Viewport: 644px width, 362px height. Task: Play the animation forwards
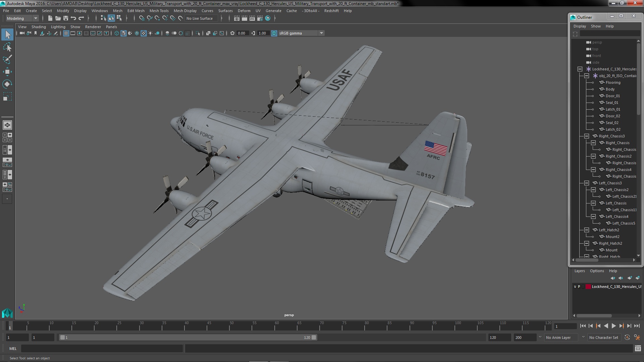click(613, 326)
